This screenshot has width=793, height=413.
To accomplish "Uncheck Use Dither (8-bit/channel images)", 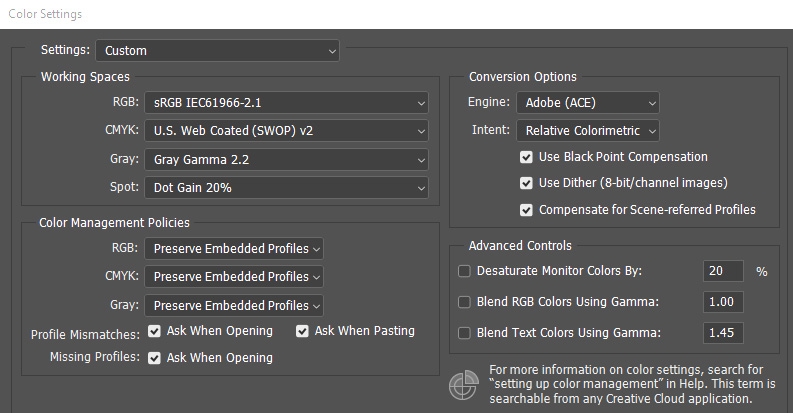I will 526,183.
